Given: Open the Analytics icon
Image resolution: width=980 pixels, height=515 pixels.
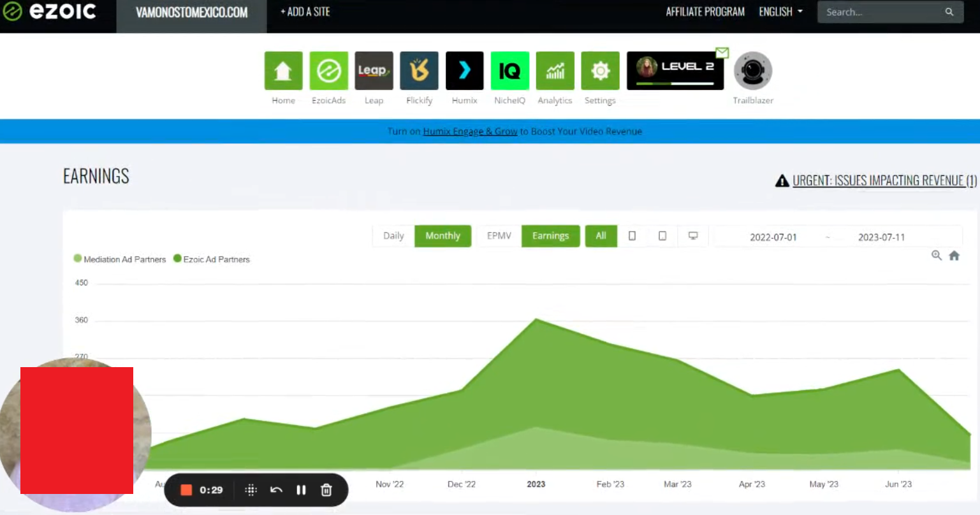Looking at the screenshot, I should click(x=555, y=71).
